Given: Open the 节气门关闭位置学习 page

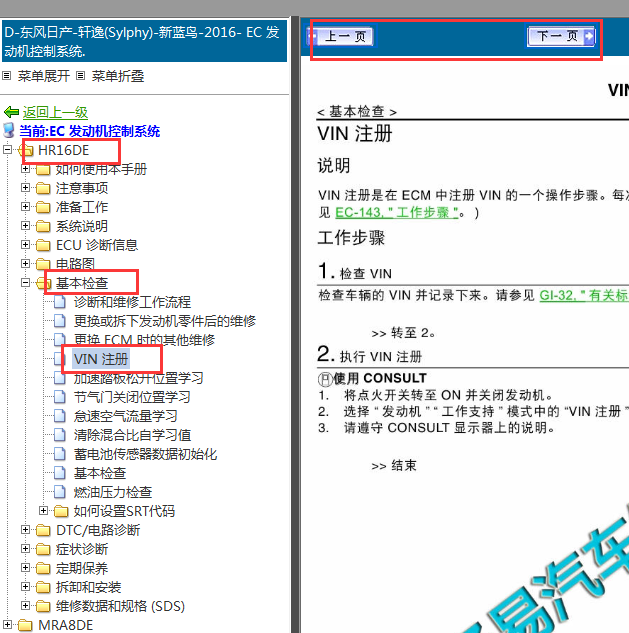Looking at the screenshot, I should pyautogui.click(x=132, y=397).
